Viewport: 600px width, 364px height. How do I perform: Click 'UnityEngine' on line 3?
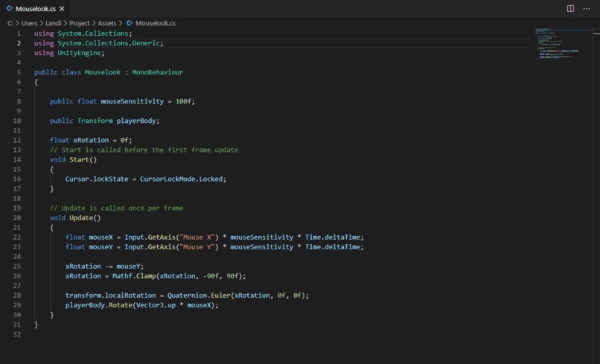click(79, 53)
